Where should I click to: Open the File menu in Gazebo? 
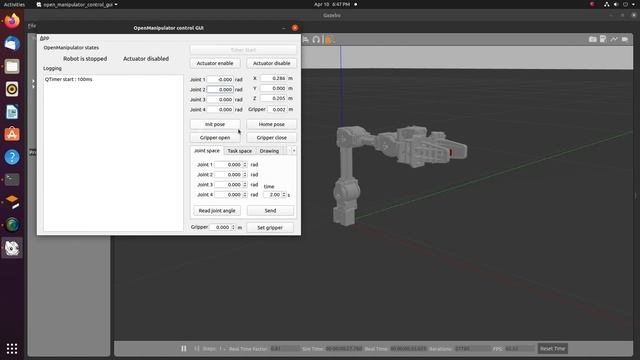click(x=32, y=26)
